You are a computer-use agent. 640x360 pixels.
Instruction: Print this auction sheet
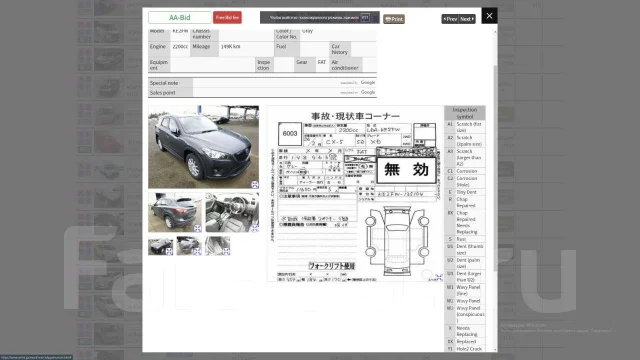394,19
